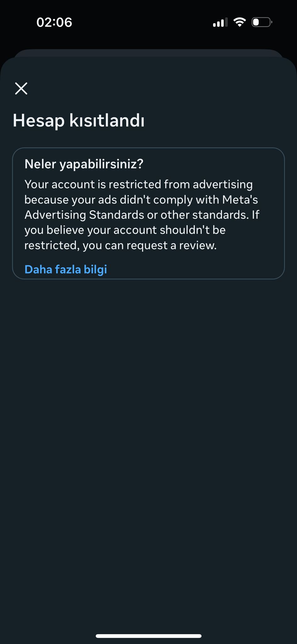Click the word 'restricted,' starting the last line
This screenshot has height=644, width=297.
(52, 245)
